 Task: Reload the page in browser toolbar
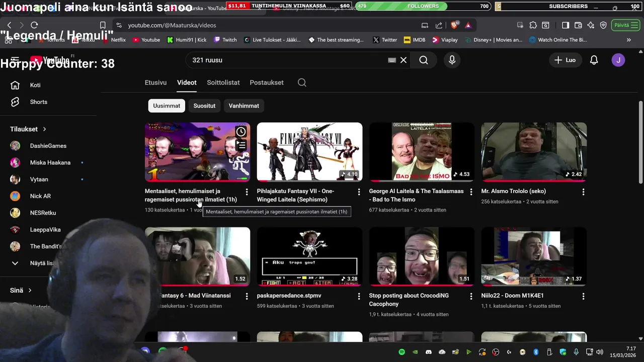[x=34, y=25]
